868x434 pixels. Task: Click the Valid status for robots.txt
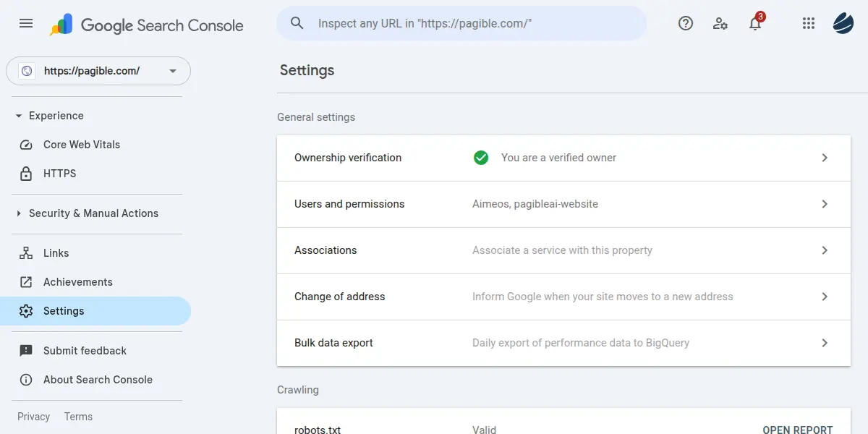(x=485, y=430)
